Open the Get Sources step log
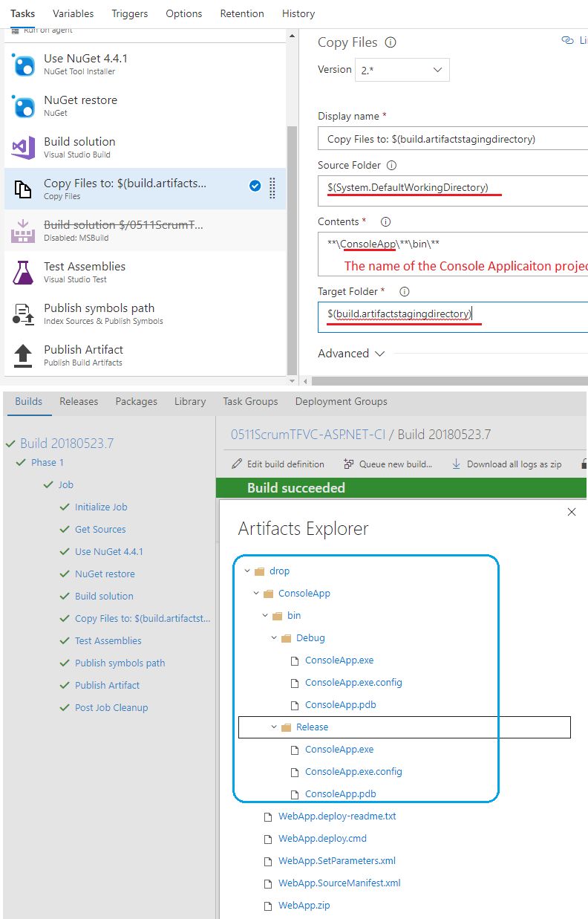The image size is (588, 919). [100, 529]
